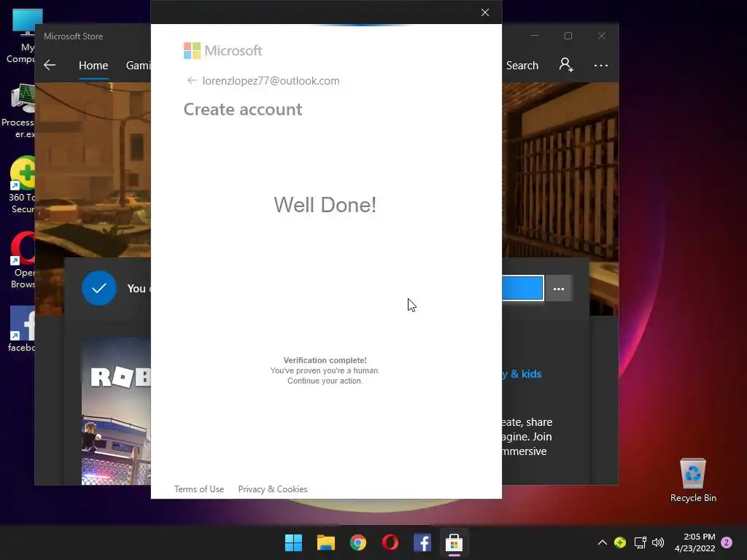Open the clock showing 2:05 PM
This screenshot has width=747, height=560.
[x=695, y=542]
